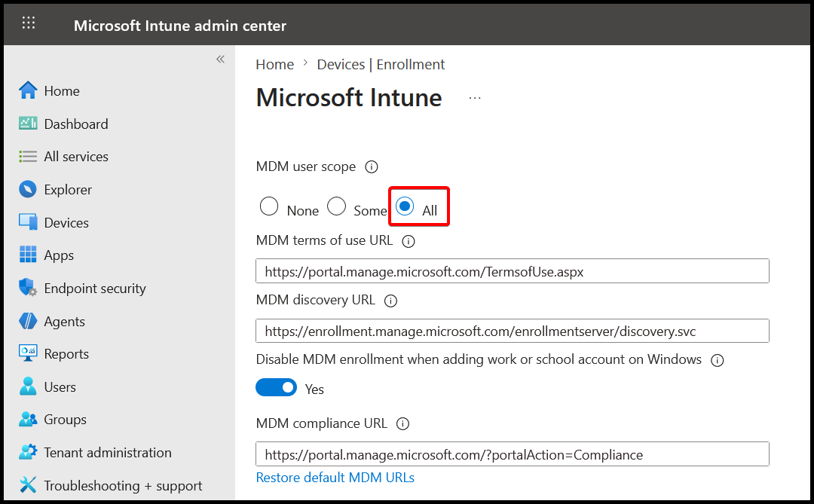Click the Reports icon in sidebar
This screenshot has width=814, height=504.
pos(28,353)
